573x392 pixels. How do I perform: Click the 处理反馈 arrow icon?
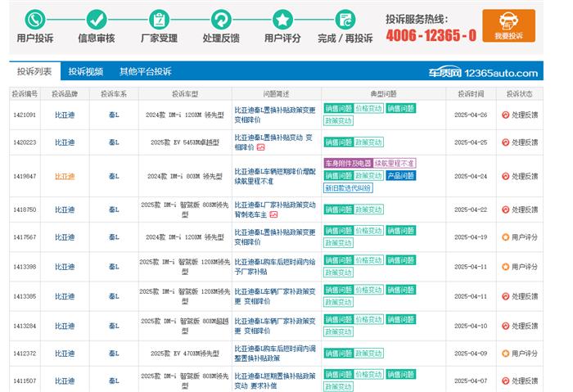point(221,20)
